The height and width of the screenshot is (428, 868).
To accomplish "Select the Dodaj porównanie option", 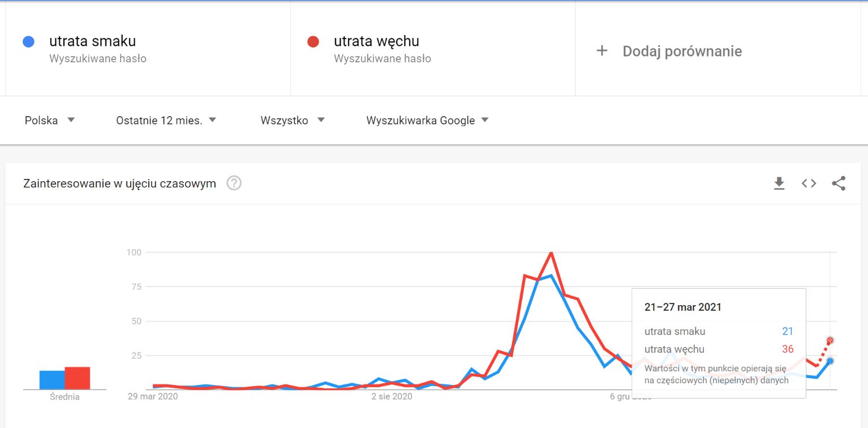I will coord(682,50).
